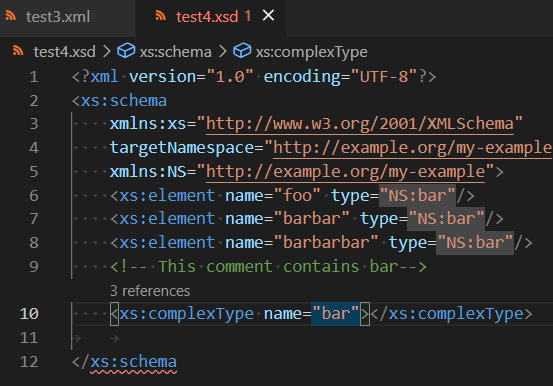Click the NS:bar type on line 6
This screenshot has height=386, width=553.
pyautogui.click(x=417, y=196)
